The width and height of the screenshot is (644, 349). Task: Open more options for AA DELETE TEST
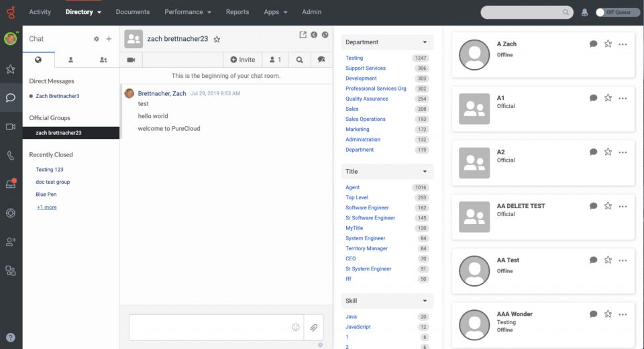(x=623, y=206)
